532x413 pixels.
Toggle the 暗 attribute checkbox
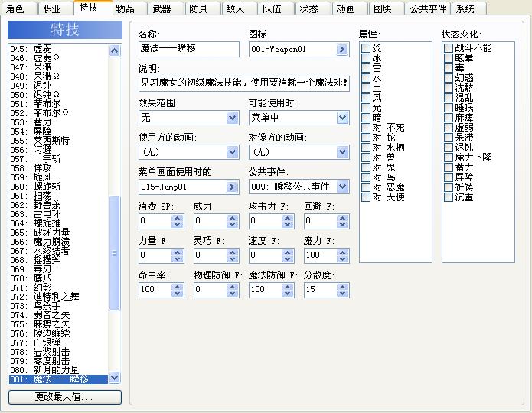(366, 118)
